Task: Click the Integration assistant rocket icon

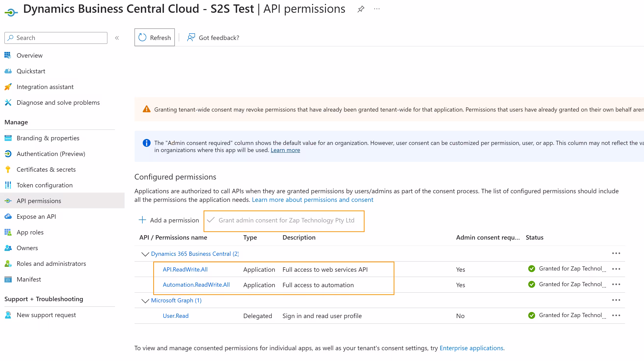Action: [x=8, y=87]
